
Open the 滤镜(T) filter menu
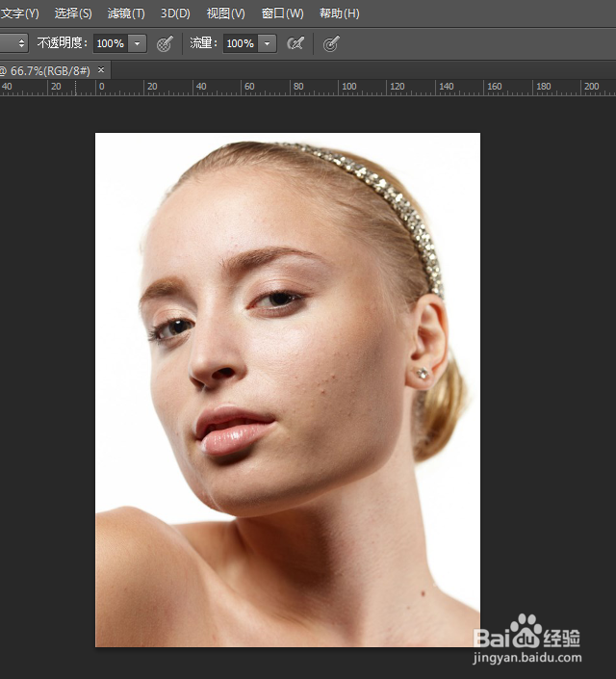[x=126, y=13]
